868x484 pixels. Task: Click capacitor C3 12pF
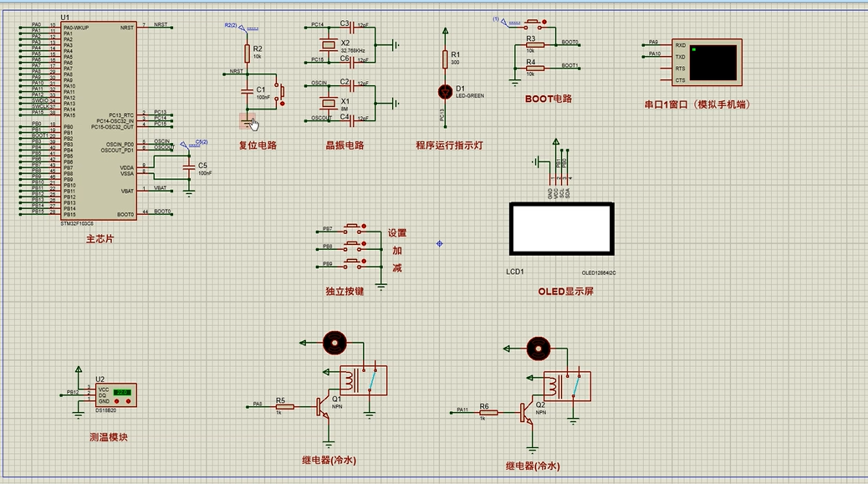coord(352,27)
